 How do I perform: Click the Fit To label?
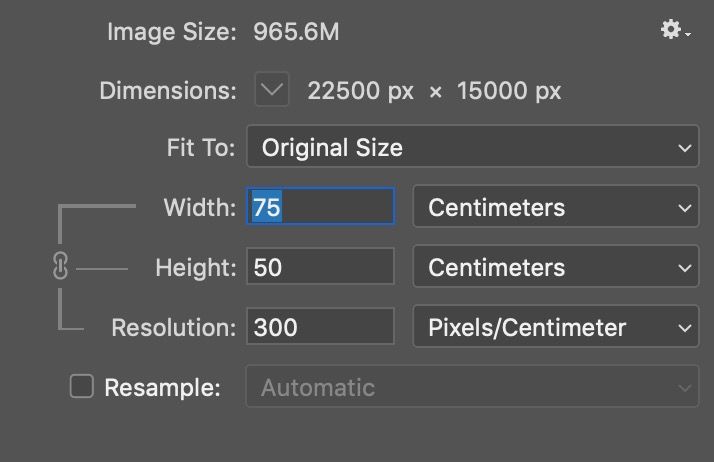[200, 148]
